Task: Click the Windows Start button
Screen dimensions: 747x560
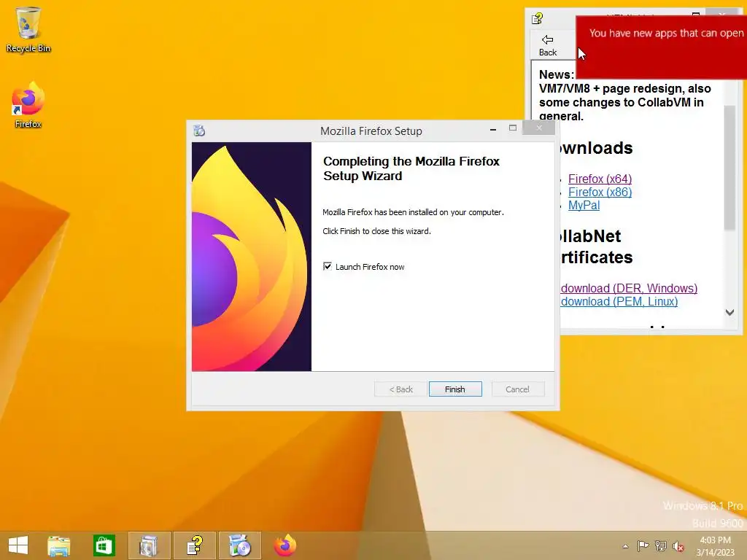Action: click(18, 545)
